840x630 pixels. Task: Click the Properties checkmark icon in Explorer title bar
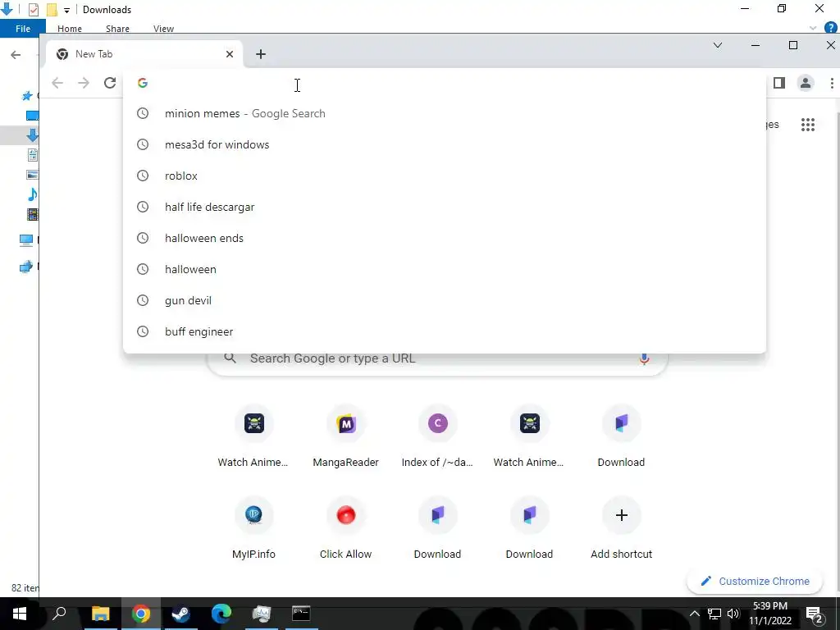[33, 10]
